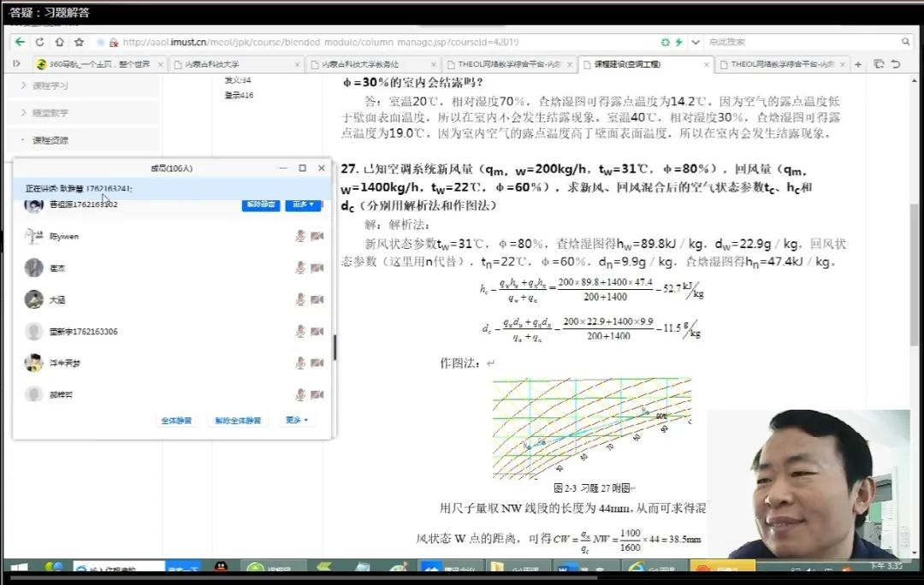Open the Windows Start button
Viewport: 924px width, 585px height.
pyautogui.click(x=18, y=569)
